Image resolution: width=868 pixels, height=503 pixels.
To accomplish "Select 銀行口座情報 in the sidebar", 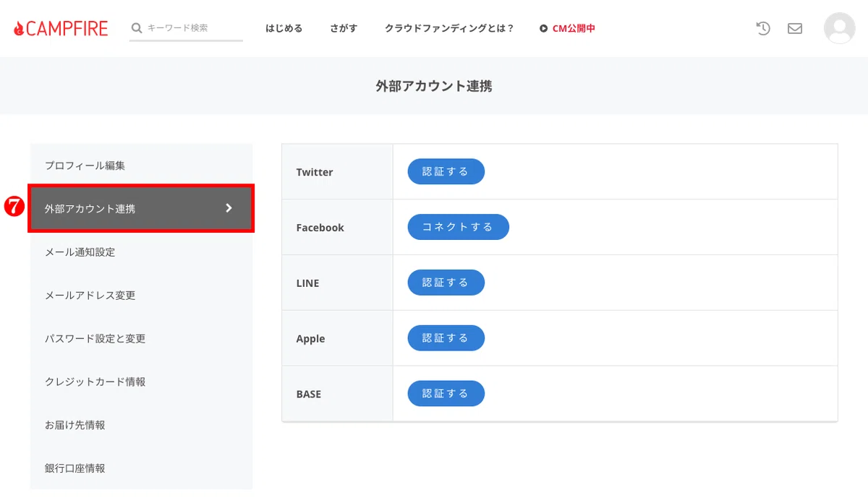I will tap(141, 468).
